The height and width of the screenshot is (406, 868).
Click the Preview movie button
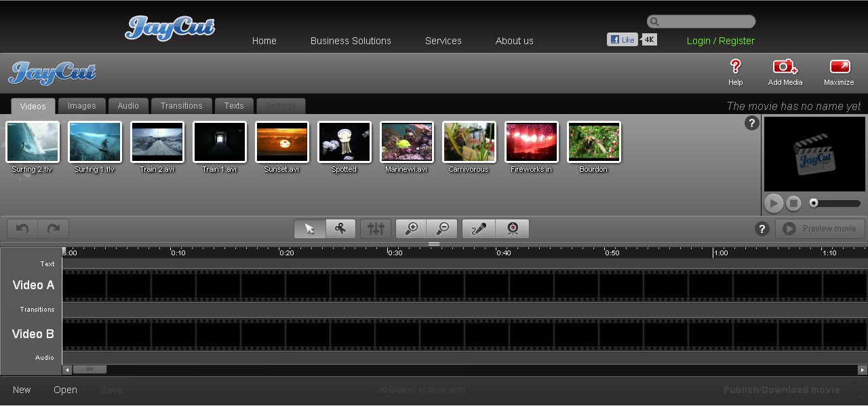[821, 229]
